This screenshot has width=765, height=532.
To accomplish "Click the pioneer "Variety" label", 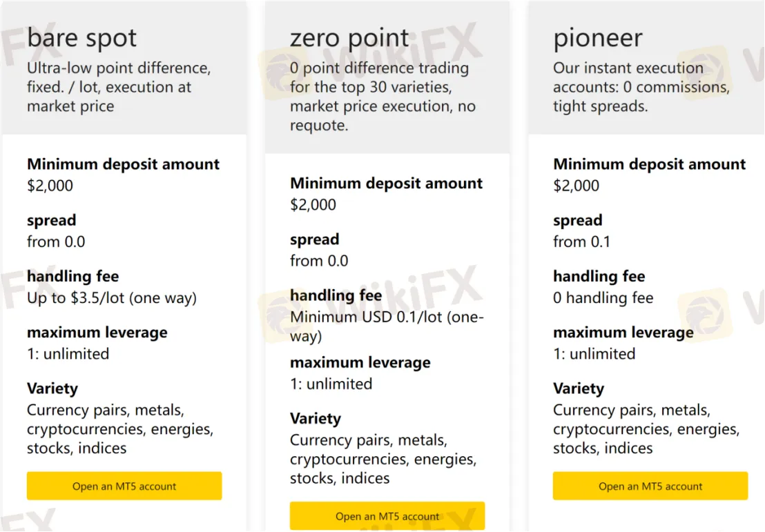I will (579, 388).
